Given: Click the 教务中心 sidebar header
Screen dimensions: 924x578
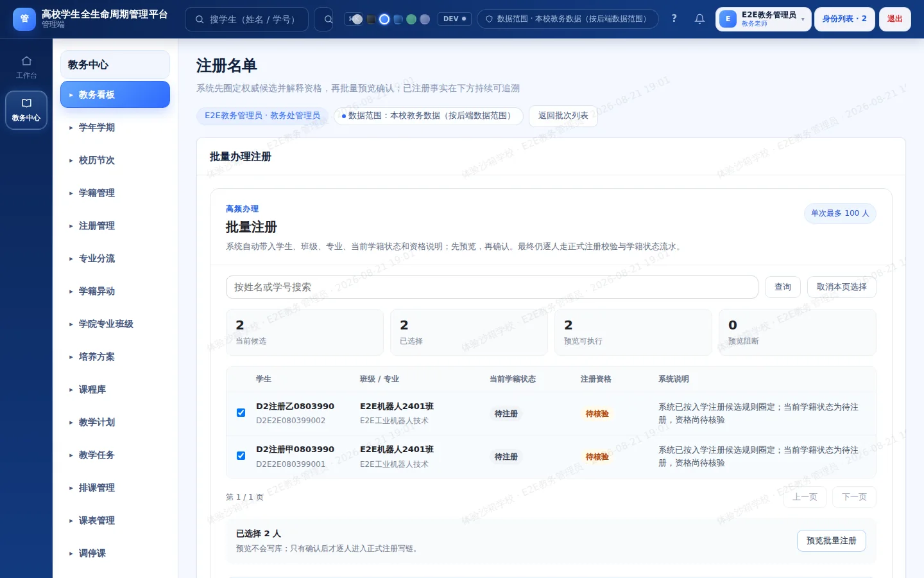Looking at the screenshot, I should [115, 64].
